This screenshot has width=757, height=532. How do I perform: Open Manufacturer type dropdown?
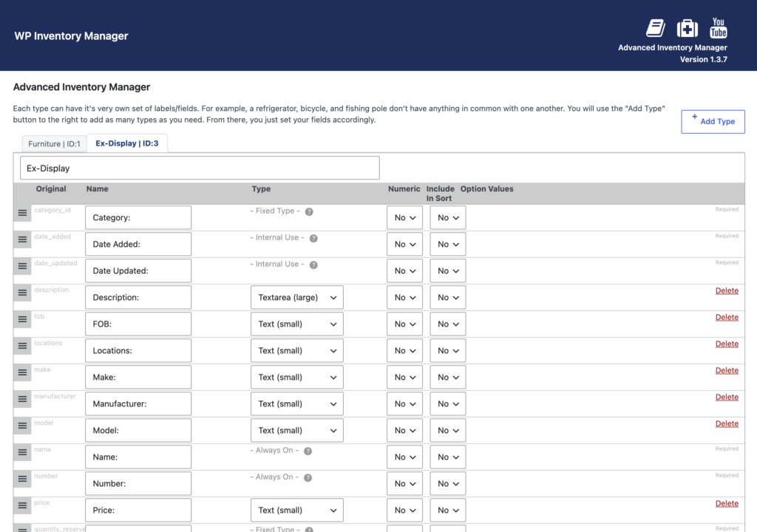pos(297,403)
